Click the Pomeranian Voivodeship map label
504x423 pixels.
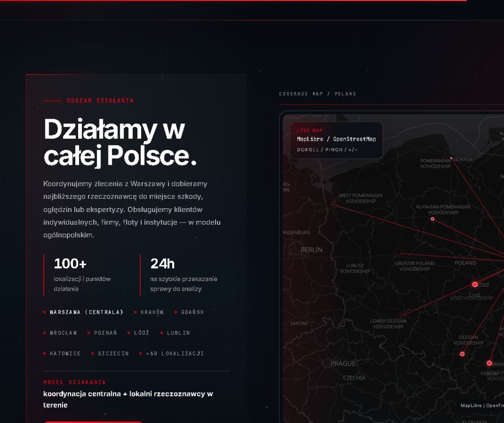point(435,164)
